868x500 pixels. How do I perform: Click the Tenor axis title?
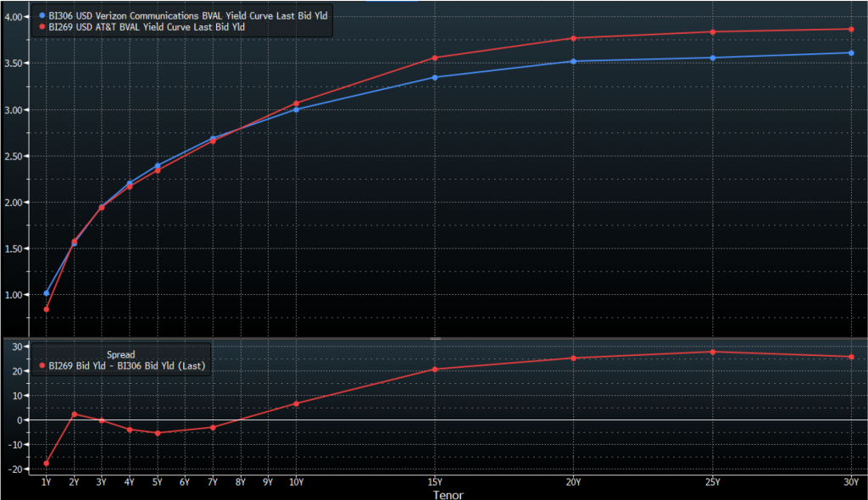pyautogui.click(x=448, y=493)
